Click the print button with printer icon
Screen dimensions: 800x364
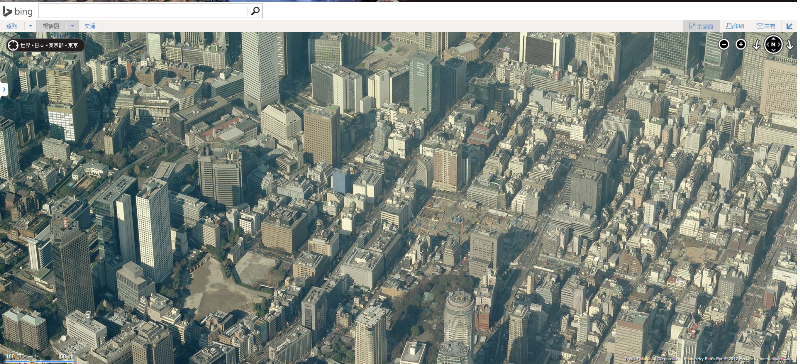coord(735,26)
